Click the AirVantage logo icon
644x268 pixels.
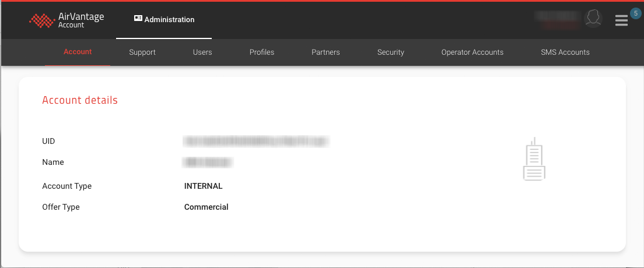coord(42,20)
